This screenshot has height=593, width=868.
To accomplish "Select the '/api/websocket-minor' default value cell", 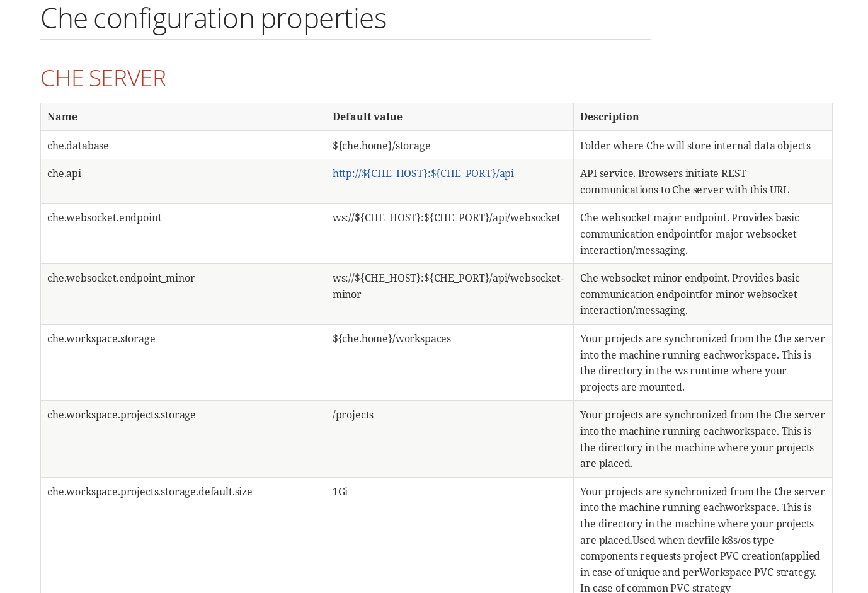I will click(x=450, y=294).
